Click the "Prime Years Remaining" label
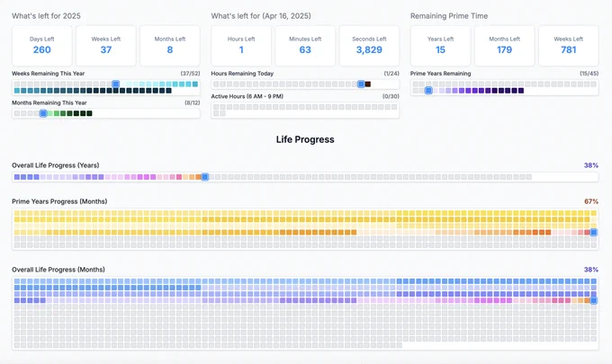Screen dimensions: 612x364 point(440,74)
